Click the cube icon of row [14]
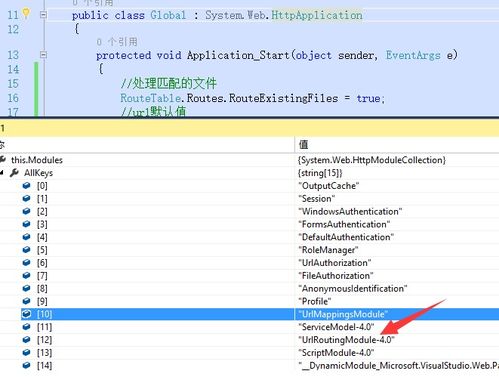This screenshot has width=499, height=377. [26, 365]
